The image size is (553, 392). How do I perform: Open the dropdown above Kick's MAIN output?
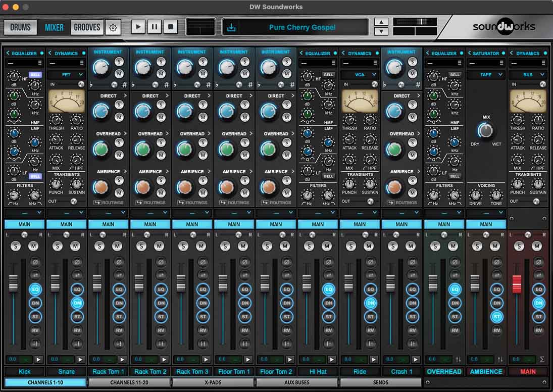[x=25, y=212]
